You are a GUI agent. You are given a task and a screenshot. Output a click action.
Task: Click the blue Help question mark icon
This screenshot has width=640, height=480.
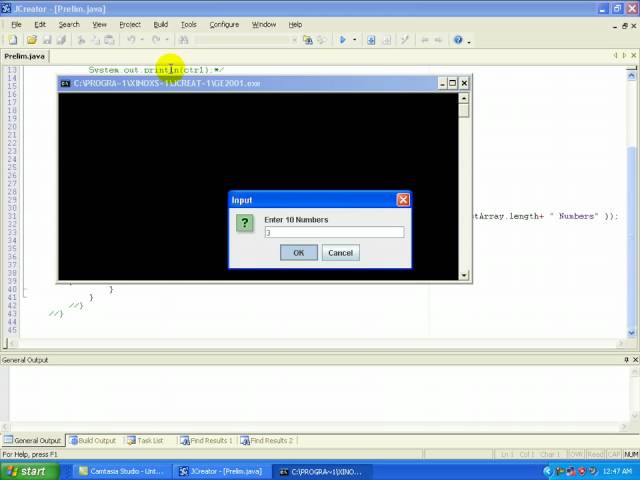[458, 40]
